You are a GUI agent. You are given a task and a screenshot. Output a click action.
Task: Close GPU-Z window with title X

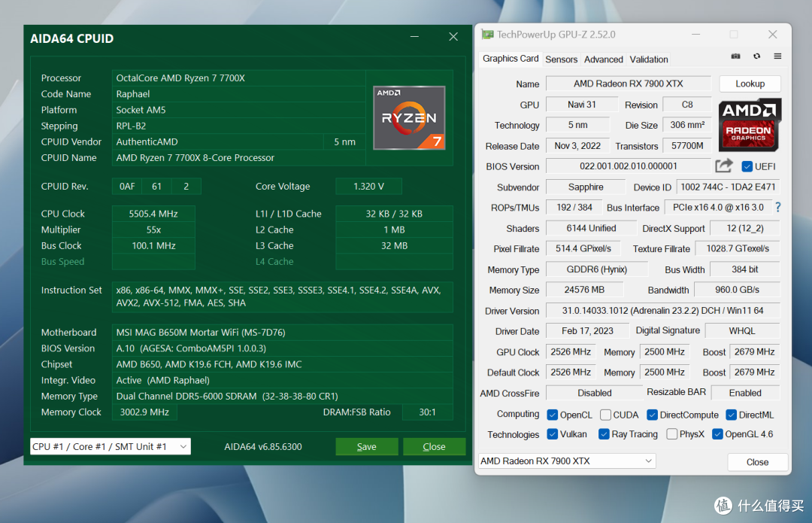click(x=773, y=34)
